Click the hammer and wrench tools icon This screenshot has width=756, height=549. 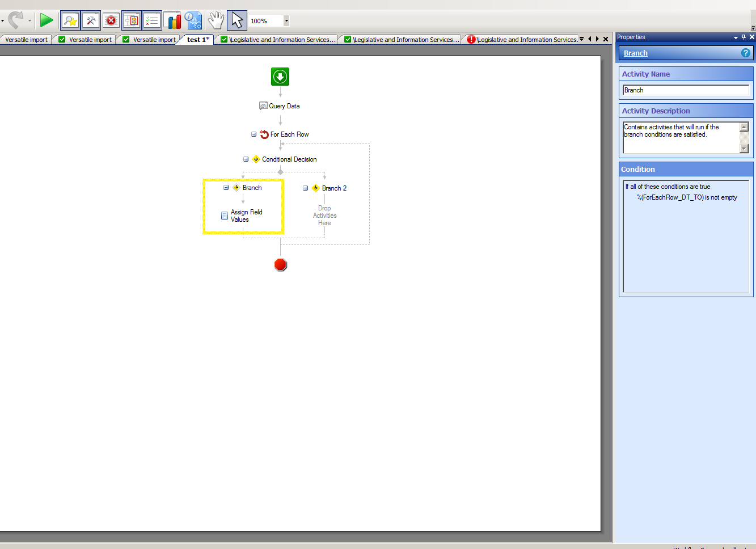point(91,21)
